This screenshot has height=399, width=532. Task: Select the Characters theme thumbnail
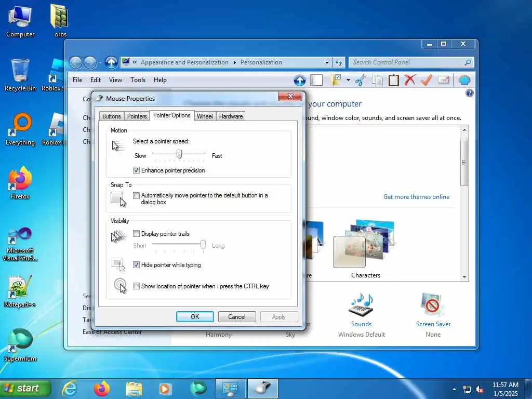click(366, 244)
